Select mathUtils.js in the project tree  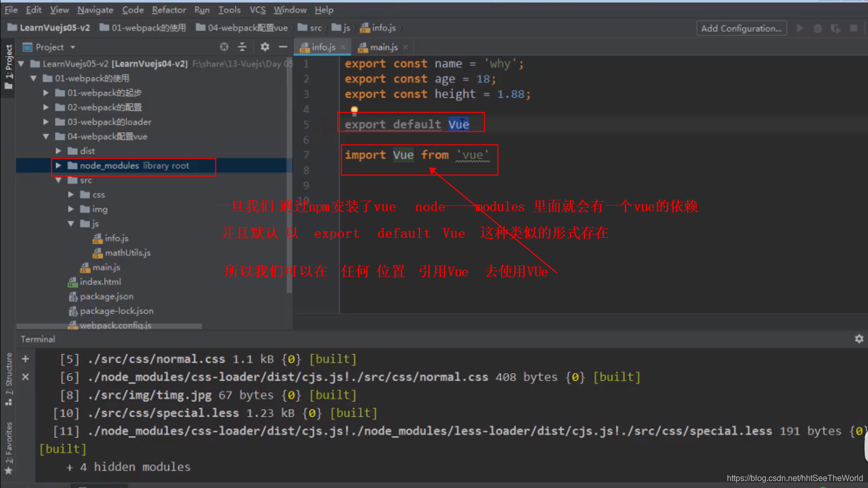pos(122,253)
